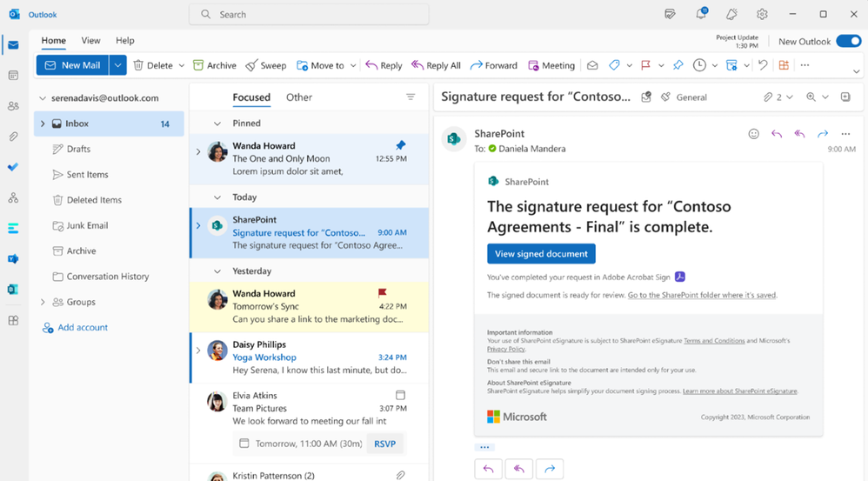Viewport: 868px width, 481px height.
Task: Click the inbox filter icon beside Other tab
Action: [x=411, y=97]
